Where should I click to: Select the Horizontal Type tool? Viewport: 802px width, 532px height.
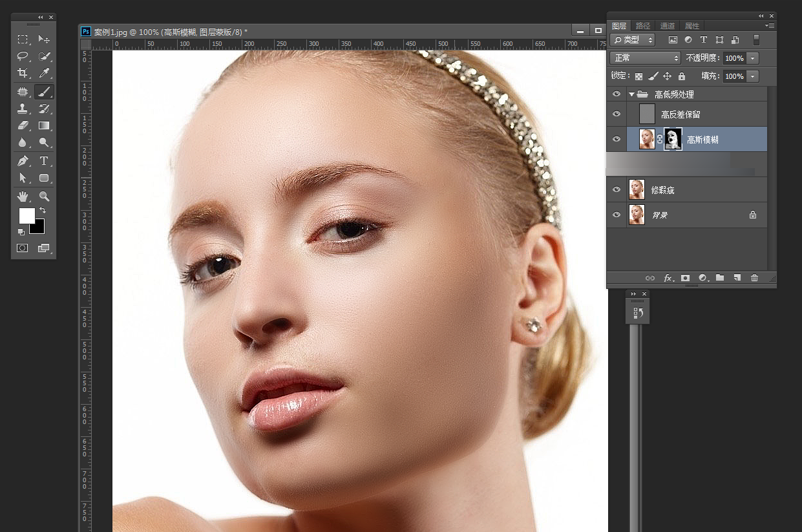tap(44, 160)
